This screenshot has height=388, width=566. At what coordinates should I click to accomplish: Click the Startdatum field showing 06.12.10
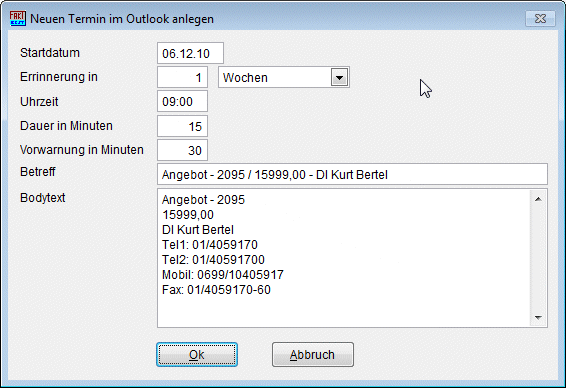tap(190, 53)
